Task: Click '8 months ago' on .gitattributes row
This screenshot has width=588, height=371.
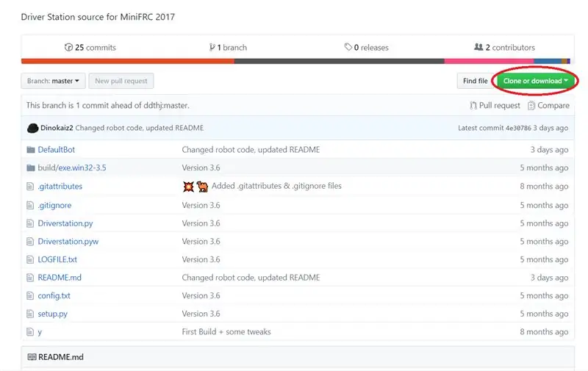Action: [544, 187]
